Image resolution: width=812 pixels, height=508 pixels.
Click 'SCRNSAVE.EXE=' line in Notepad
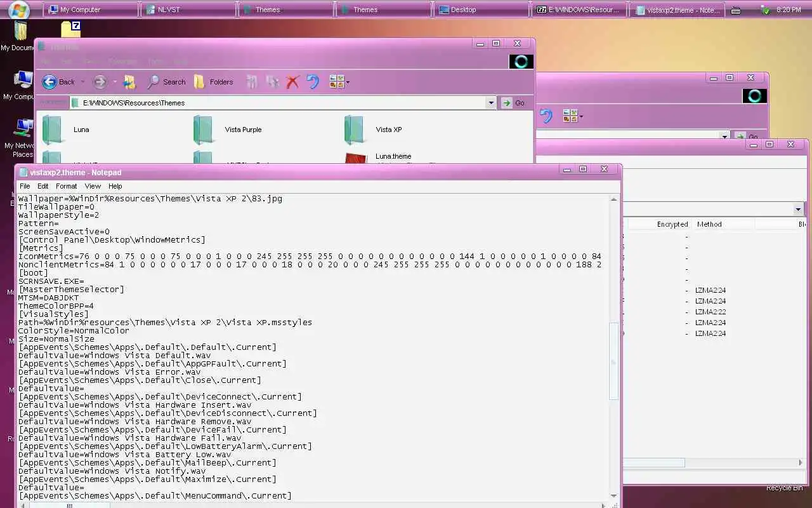[51, 281]
